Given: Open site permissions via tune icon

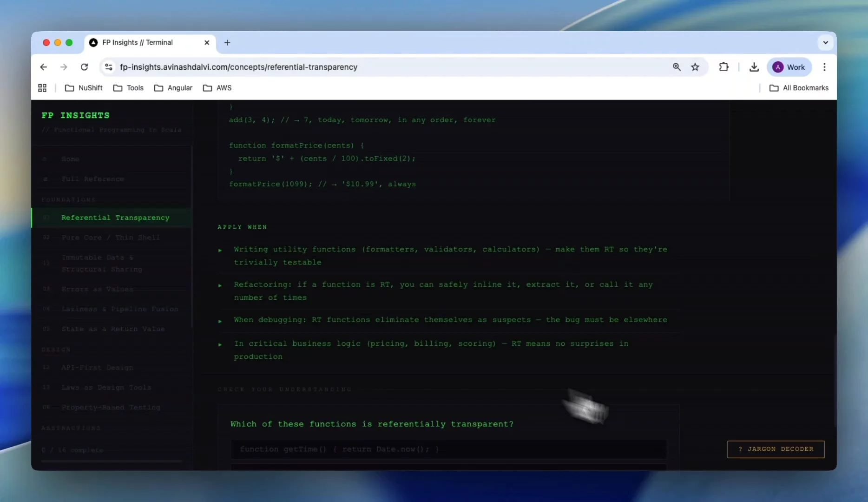Looking at the screenshot, I should 108,67.
